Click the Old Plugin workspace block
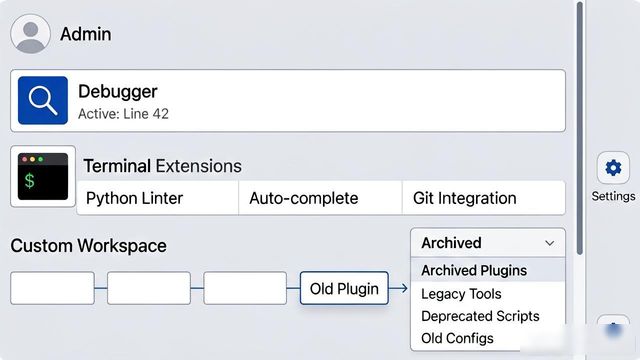Viewport: 640px width, 360px height. point(344,288)
